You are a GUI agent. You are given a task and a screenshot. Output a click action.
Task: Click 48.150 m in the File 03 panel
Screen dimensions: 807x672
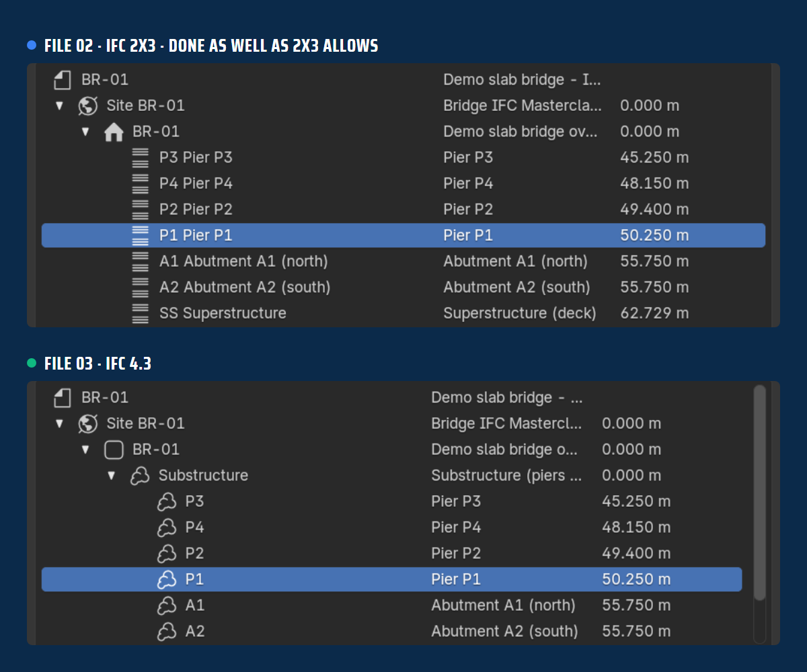[x=636, y=528]
